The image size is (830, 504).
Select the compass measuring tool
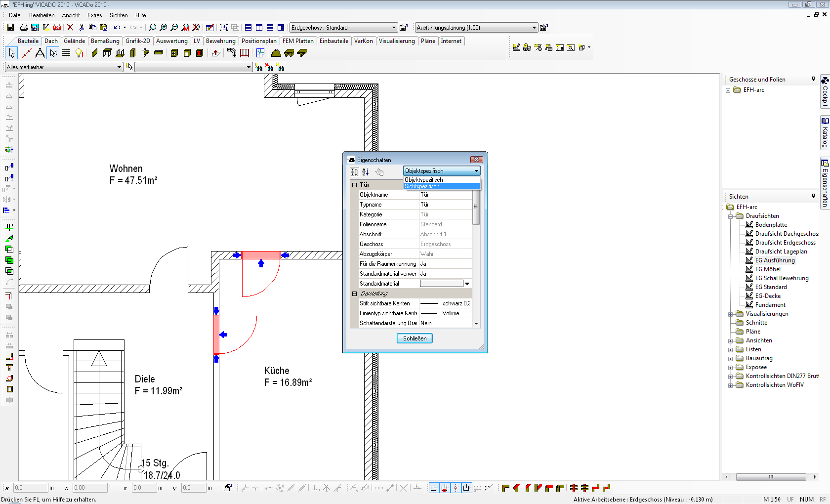point(40,53)
